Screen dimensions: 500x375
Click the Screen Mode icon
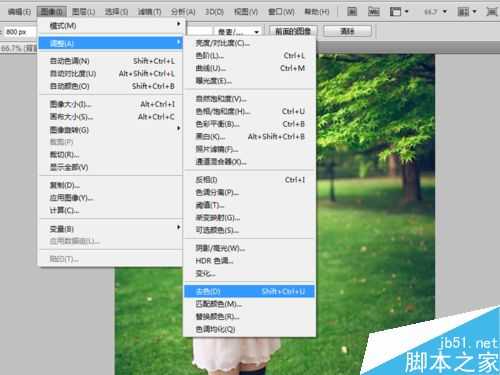coord(492,12)
